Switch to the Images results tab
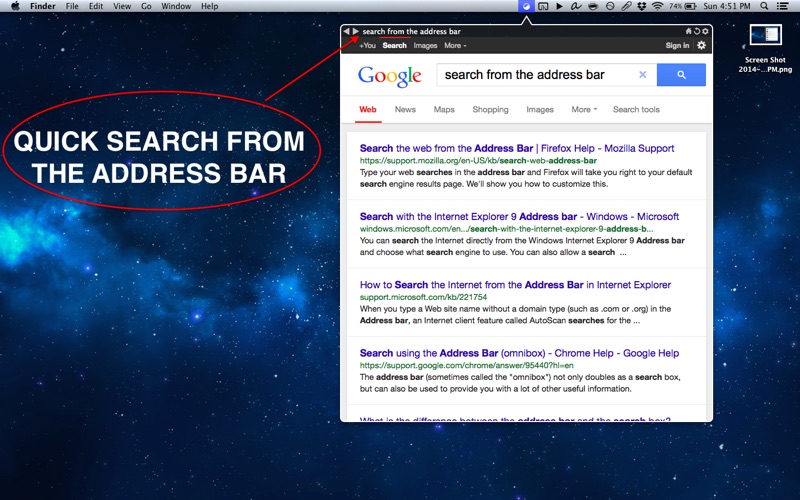800x500 pixels. 540,109
